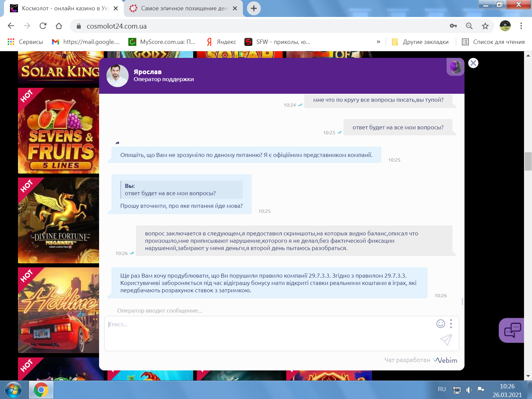Open the MyScore.com.ua bookmark

(162, 42)
